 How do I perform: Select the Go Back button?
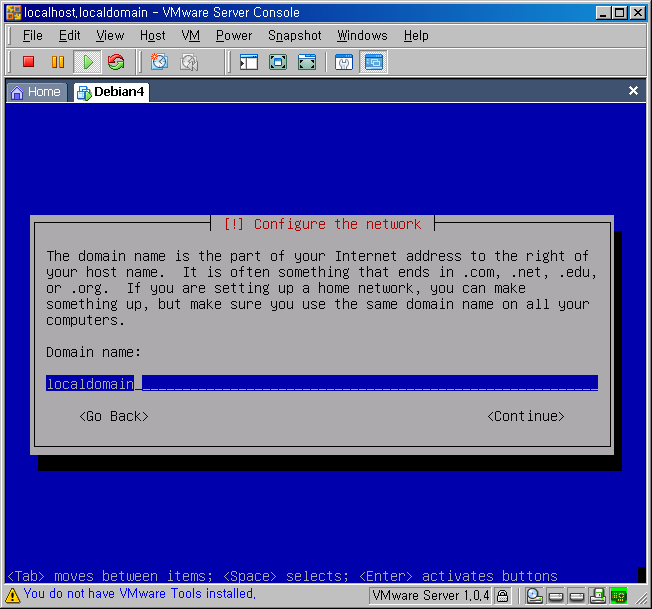point(114,416)
